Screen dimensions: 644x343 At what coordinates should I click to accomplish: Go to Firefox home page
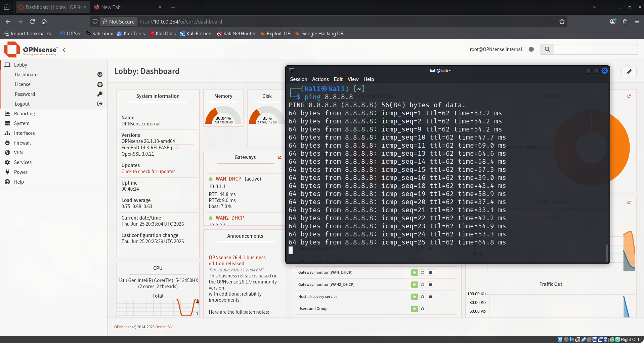pos(44,22)
